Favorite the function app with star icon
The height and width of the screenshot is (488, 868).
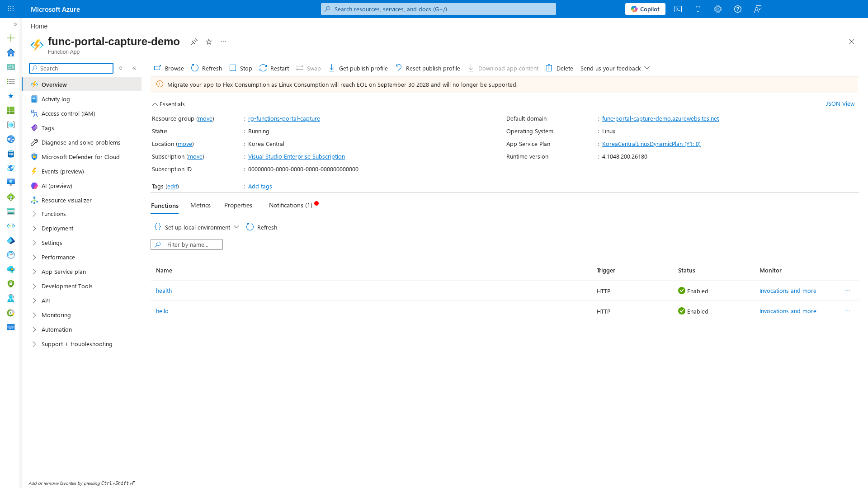coord(209,42)
